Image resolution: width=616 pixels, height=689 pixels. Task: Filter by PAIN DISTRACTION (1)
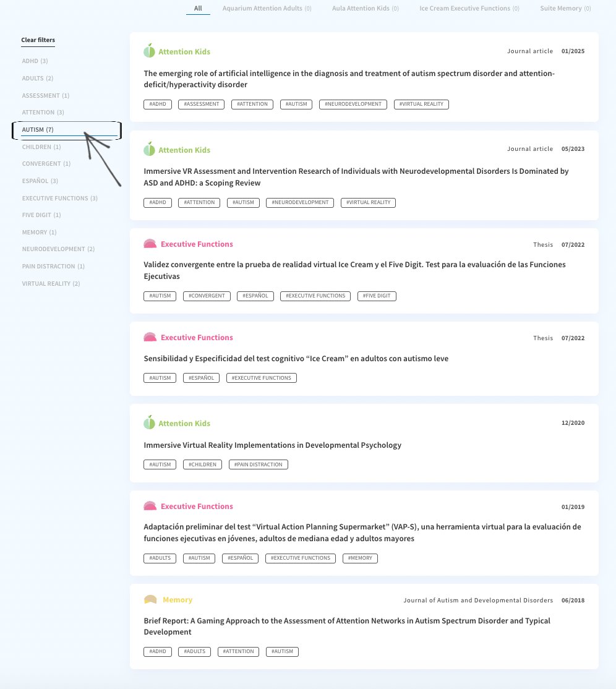[x=53, y=267]
